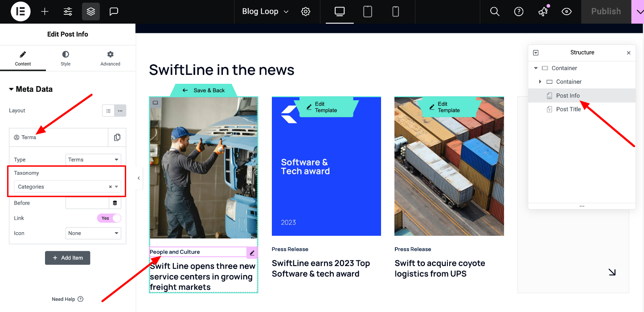Select Post Info in Structure
The image size is (644, 312).
coord(582,95)
